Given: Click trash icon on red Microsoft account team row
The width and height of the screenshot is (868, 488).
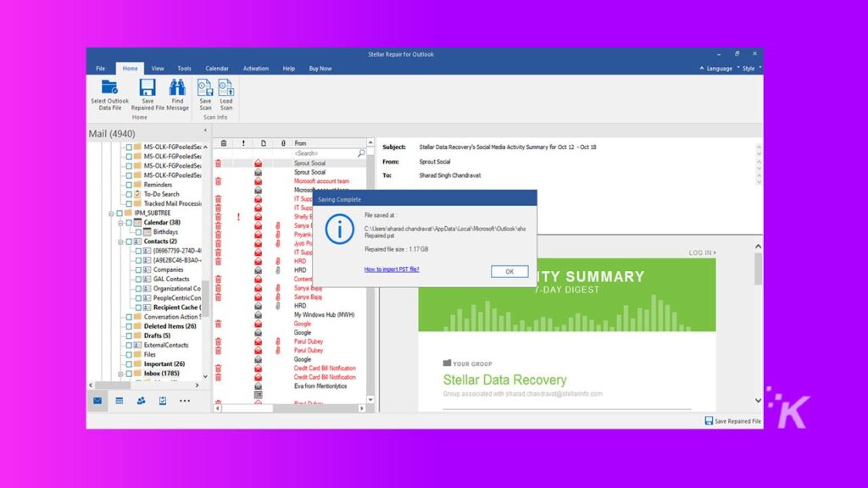Looking at the screenshot, I should tap(218, 181).
